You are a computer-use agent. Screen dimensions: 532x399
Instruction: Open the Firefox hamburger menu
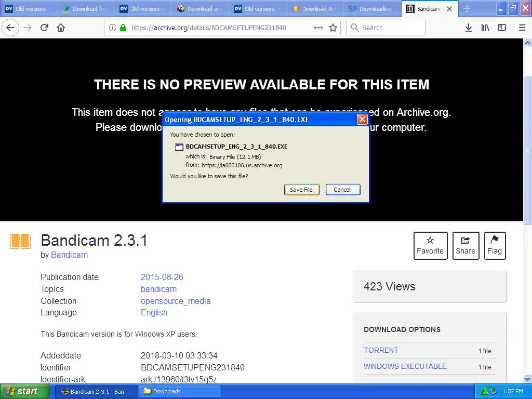click(522, 28)
